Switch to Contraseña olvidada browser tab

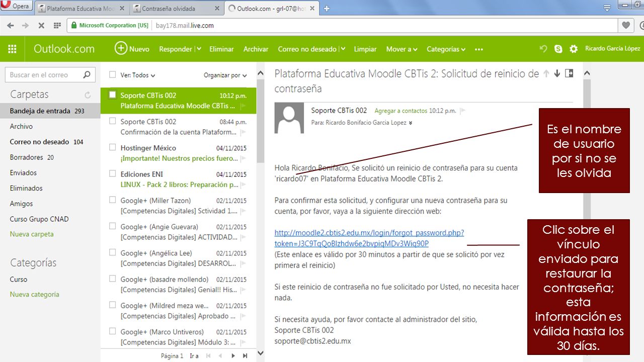pos(177,9)
